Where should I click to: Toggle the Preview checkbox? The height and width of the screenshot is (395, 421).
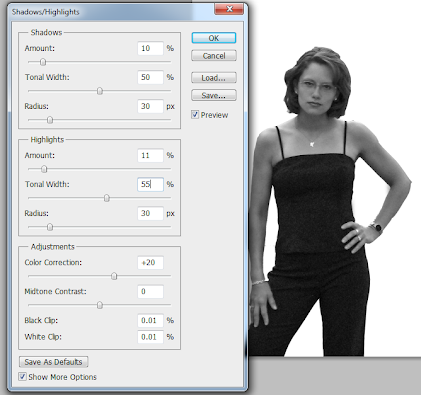pyautogui.click(x=195, y=115)
